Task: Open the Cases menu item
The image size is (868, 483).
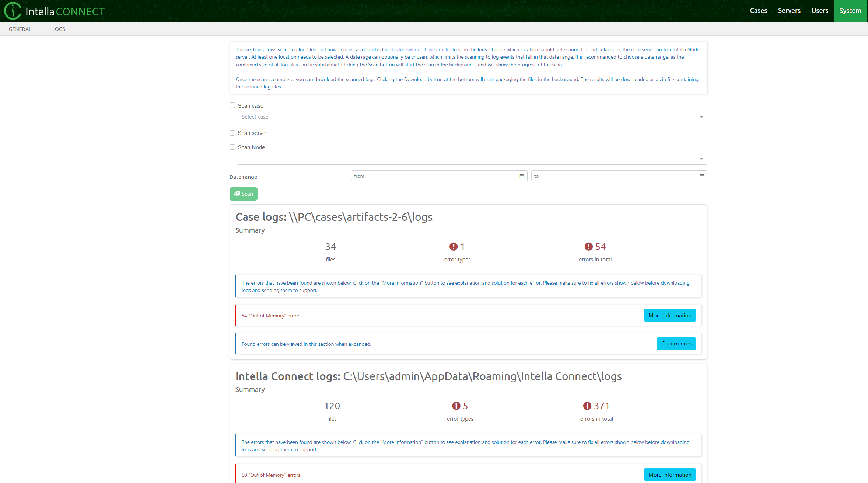Action: tap(758, 11)
